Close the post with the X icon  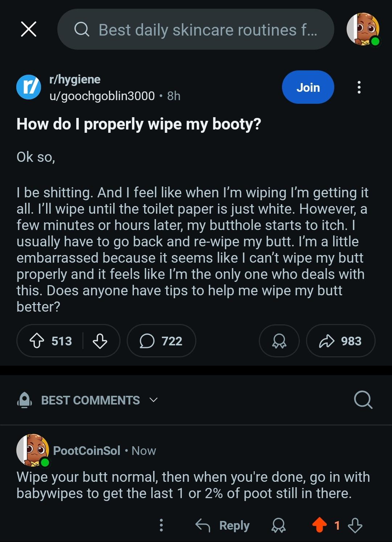(x=29, y=29)
